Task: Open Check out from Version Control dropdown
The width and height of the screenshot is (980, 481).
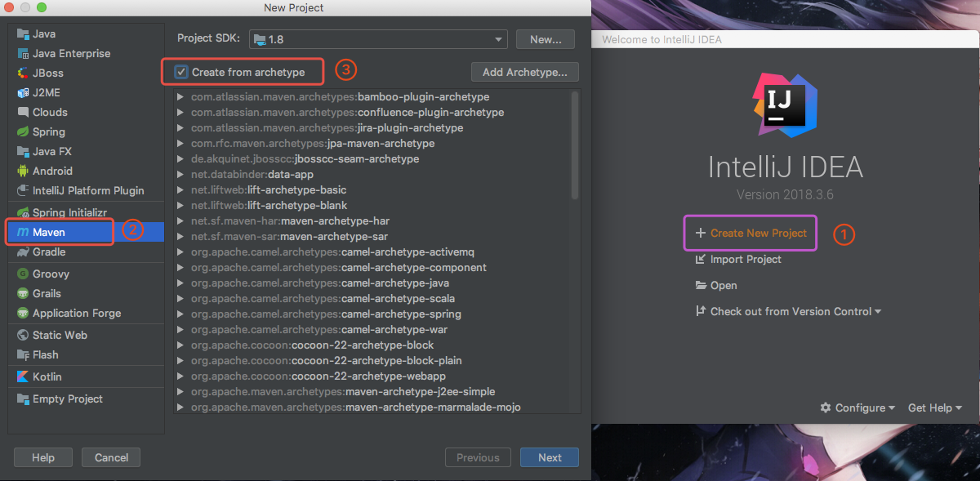Action: tap(795, 311)
